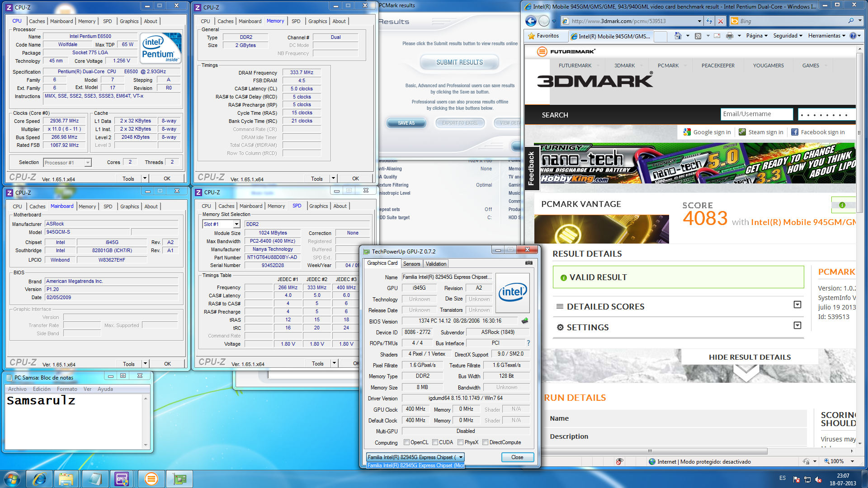Viewport: 868px width, 488px height.
Task: Click the IE read mail icon
Action: pos(717,36)
